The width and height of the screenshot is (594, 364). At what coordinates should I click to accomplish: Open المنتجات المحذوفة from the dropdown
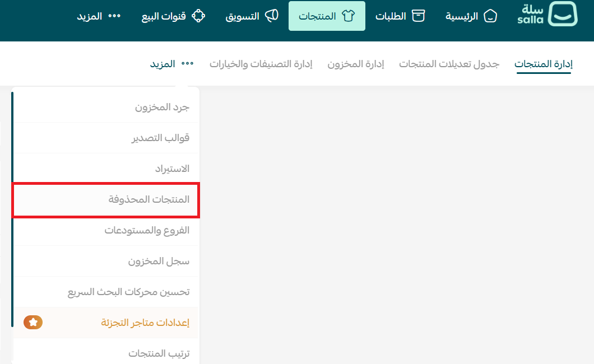pyautogui.click(x=106, y=199)
